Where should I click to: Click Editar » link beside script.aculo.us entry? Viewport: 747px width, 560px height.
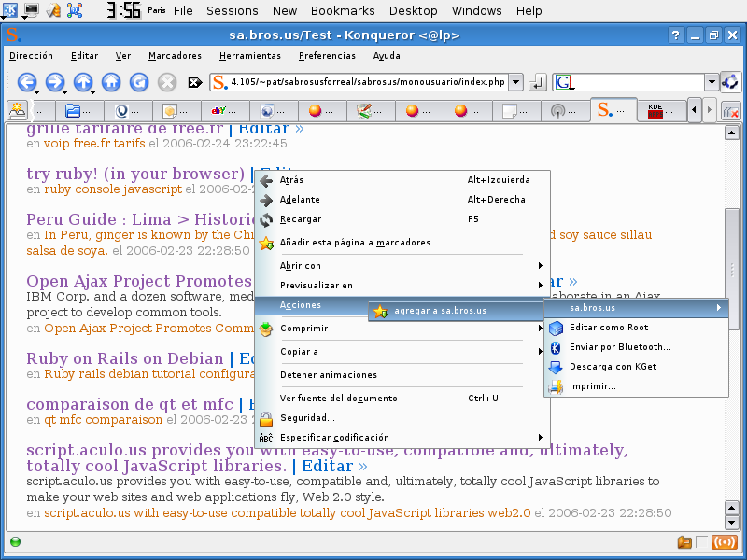tap(334, 466)
